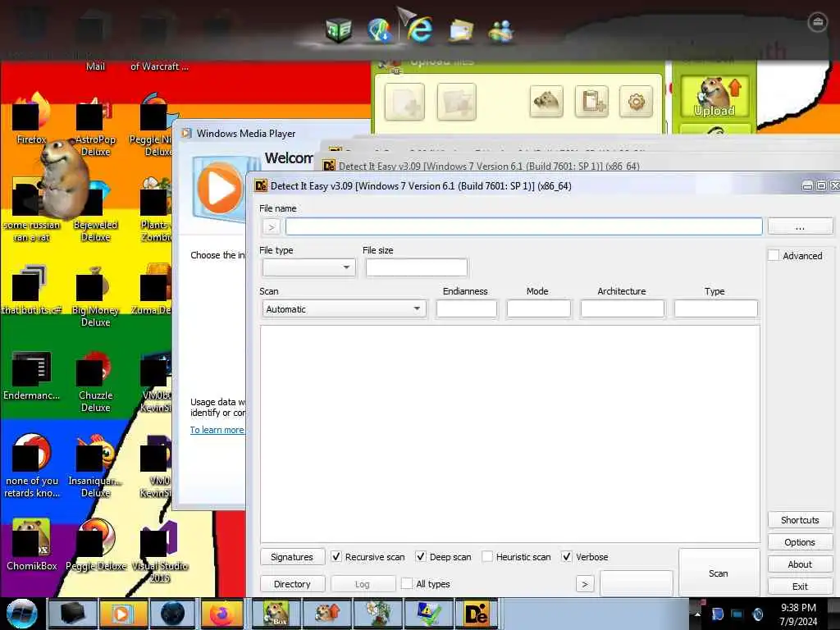Click the taskbar clock showing 9:38 PM
Screen dimensions: 840x630
click(798, 614)
